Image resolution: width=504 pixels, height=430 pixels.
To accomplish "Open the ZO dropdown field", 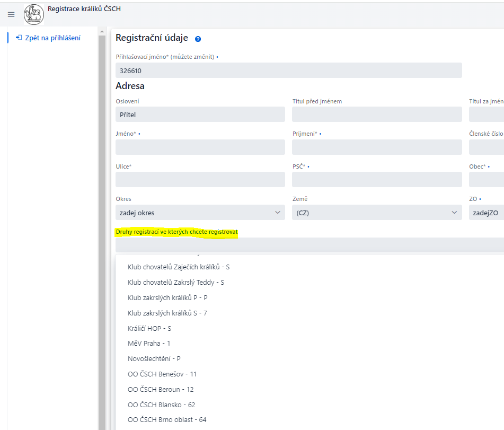I will [x=486, y=213].
